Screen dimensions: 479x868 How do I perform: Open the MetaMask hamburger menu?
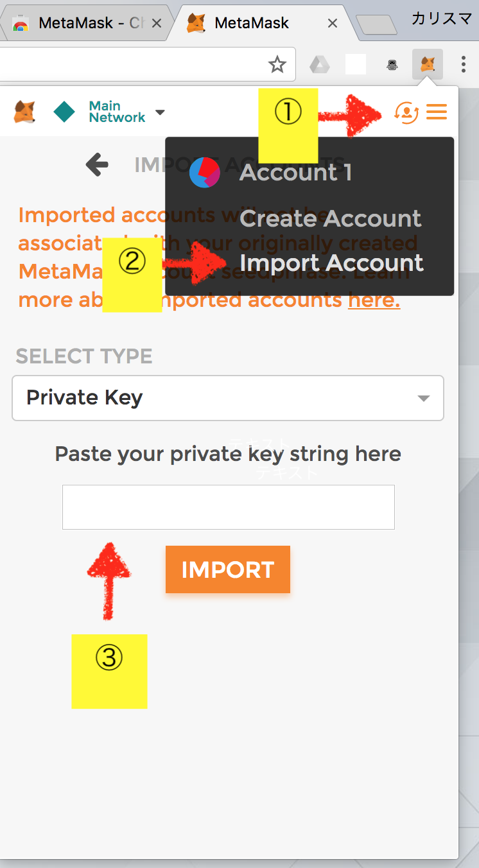coord(437,111)
